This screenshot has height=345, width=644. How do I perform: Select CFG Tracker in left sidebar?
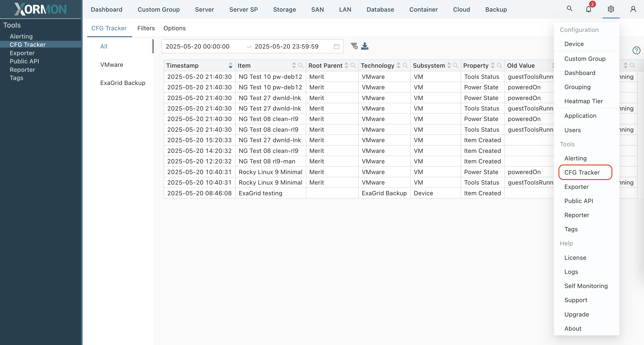click(x=28, y=45)
